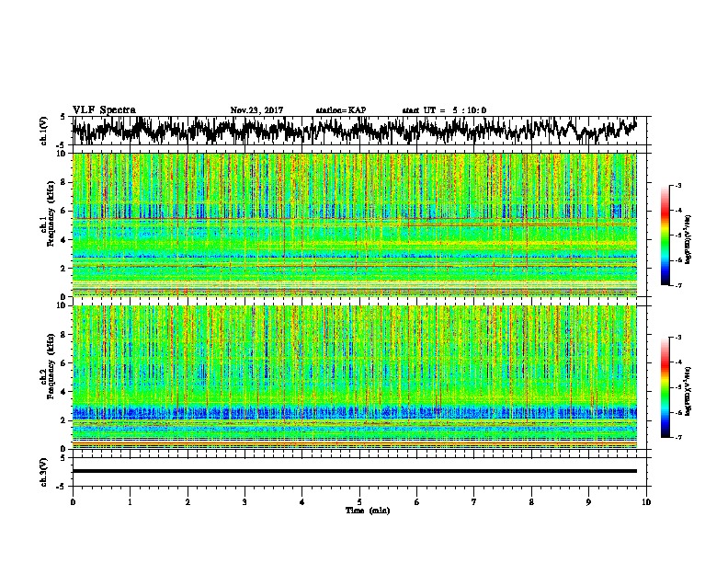The width and height of the screenshot is (728, 563).
Task: Click the ch.1 color scale bar
Action: coord(665,236)
